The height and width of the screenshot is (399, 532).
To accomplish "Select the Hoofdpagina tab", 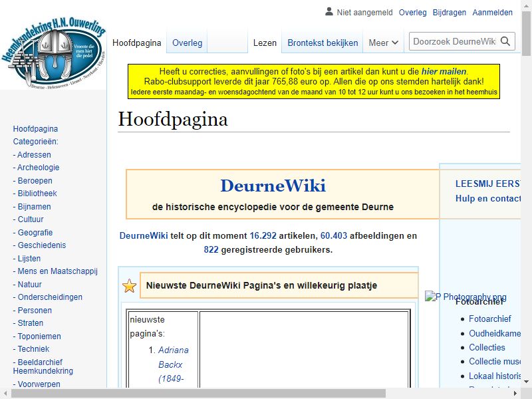I will (x=137, y=43).
